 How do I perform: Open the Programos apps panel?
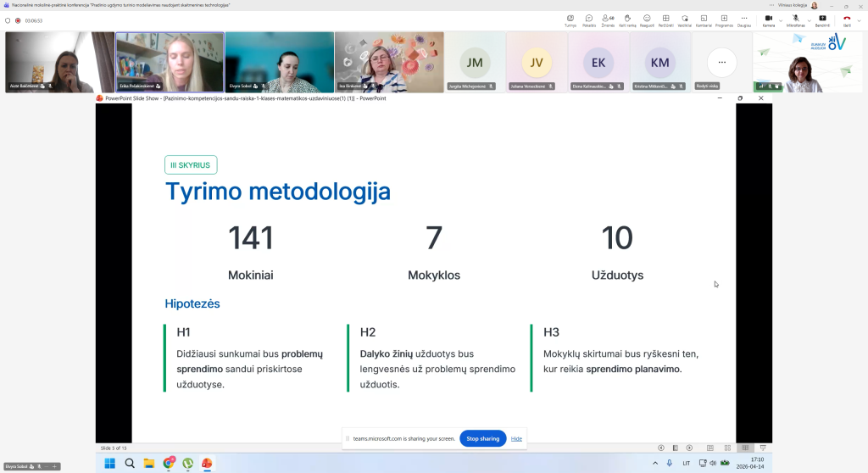pos(724,19)
